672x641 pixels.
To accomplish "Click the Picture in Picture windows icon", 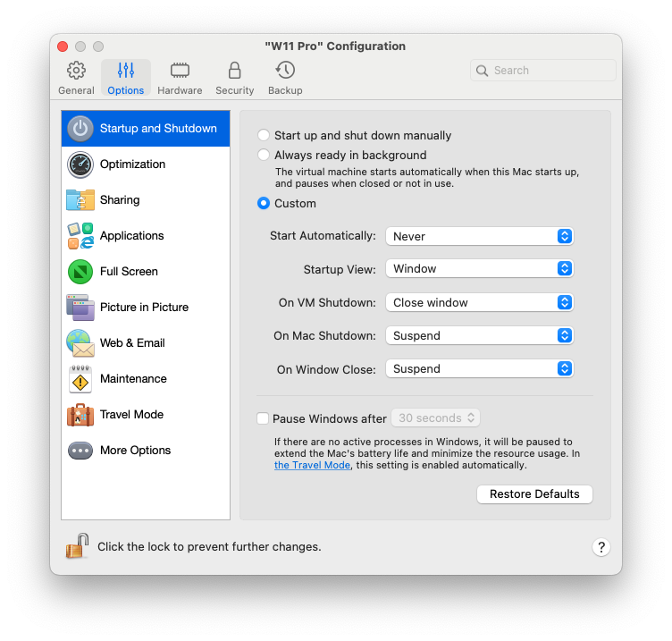I will pyautogui.click(x=80, y=308).
